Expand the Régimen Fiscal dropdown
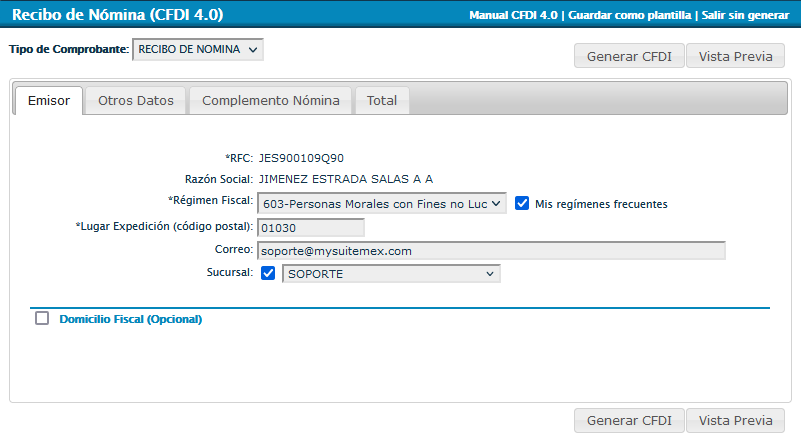The width and height of the screenshot is (801, 437). (x=381, y=203)
